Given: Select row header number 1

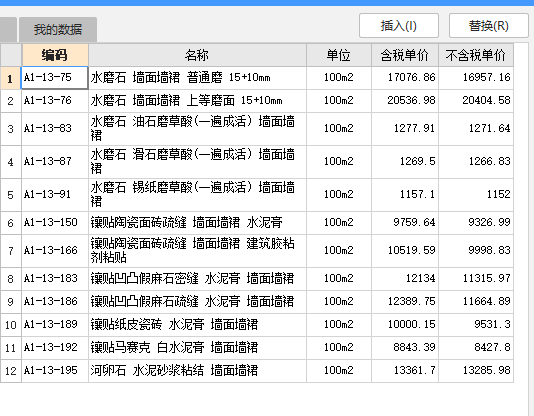Looking at the screenshot, I should 11,78.
